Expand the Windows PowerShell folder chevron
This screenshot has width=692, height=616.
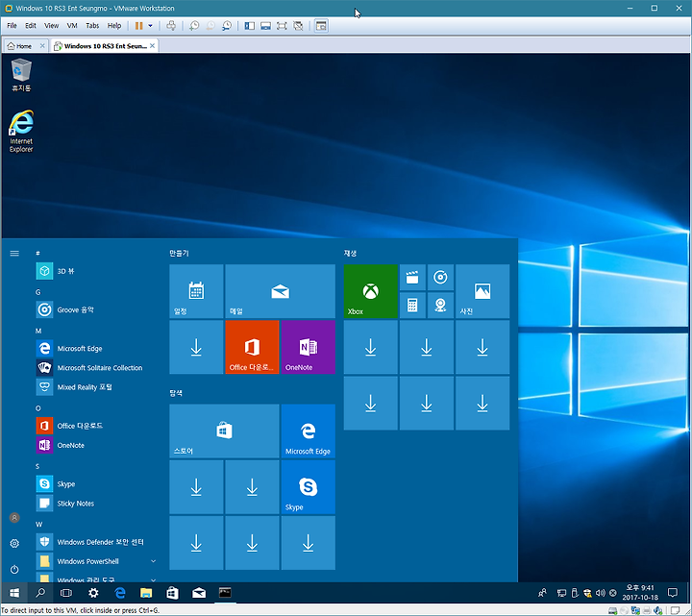tap(153, 561)
